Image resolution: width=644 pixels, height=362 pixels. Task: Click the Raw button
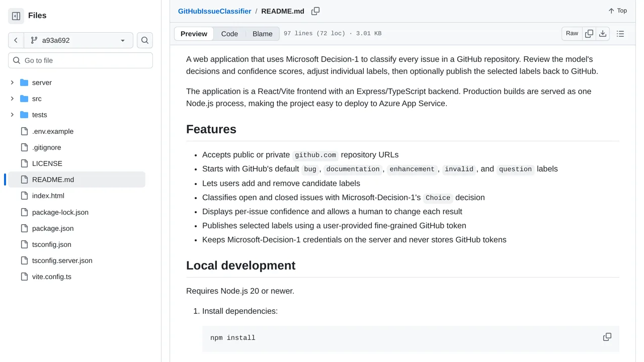(x=572, y=34)
